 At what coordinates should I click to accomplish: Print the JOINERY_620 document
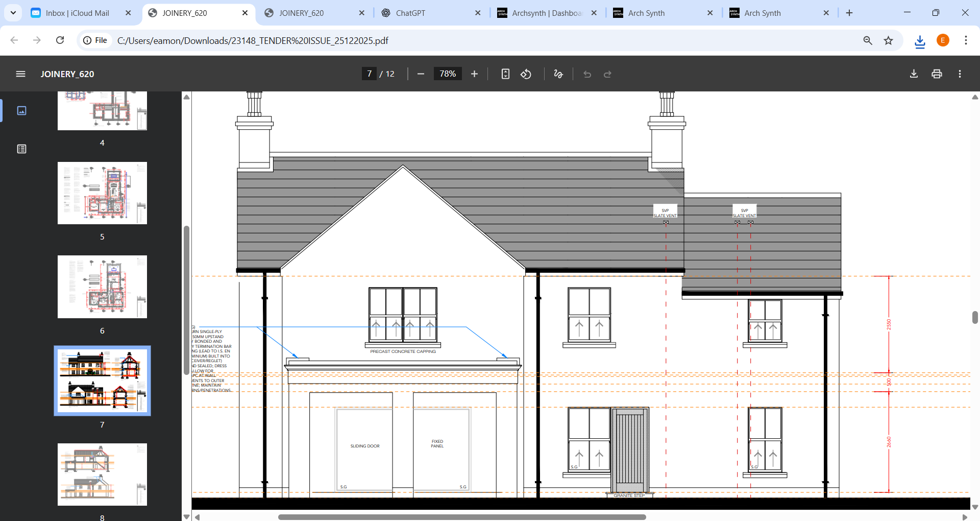pyautogui.click(x=937, y=74)
